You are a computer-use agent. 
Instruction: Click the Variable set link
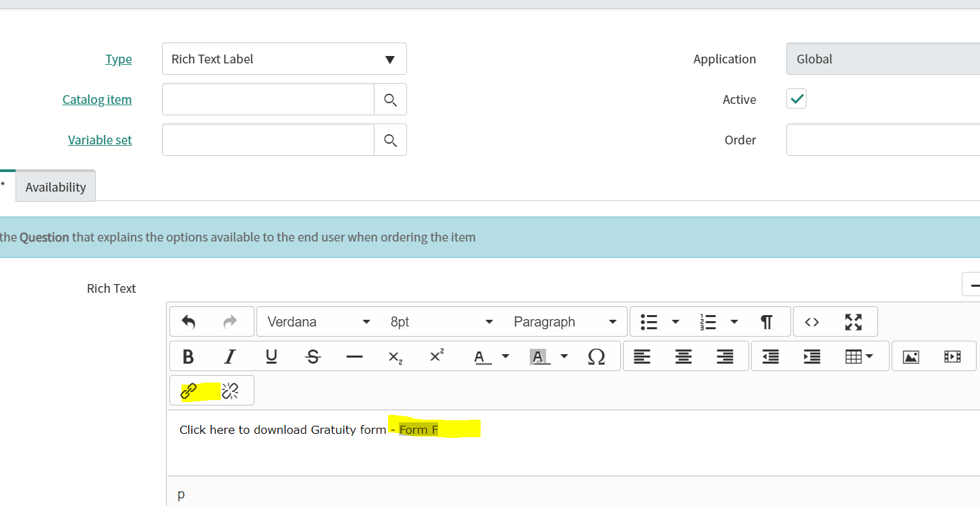(100, 140)
